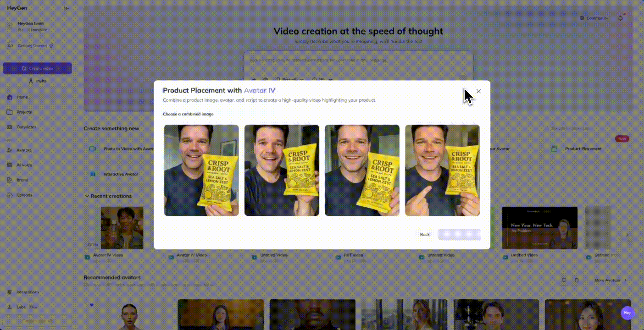Close the Product Placement dialog
The width and height of the screenshot is (644, 330).
tap(478, 91)
